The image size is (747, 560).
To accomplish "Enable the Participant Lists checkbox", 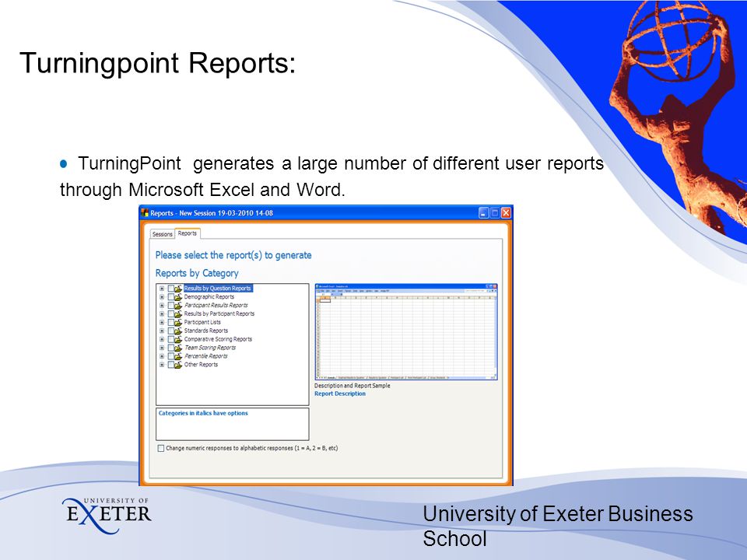I will pos(170,322).
